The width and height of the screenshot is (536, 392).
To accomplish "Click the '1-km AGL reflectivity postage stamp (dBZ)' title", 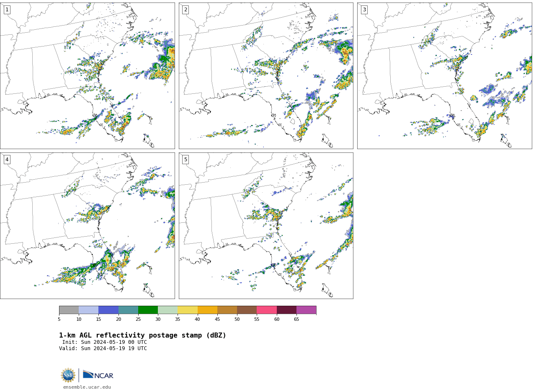I will click(142, 335).
